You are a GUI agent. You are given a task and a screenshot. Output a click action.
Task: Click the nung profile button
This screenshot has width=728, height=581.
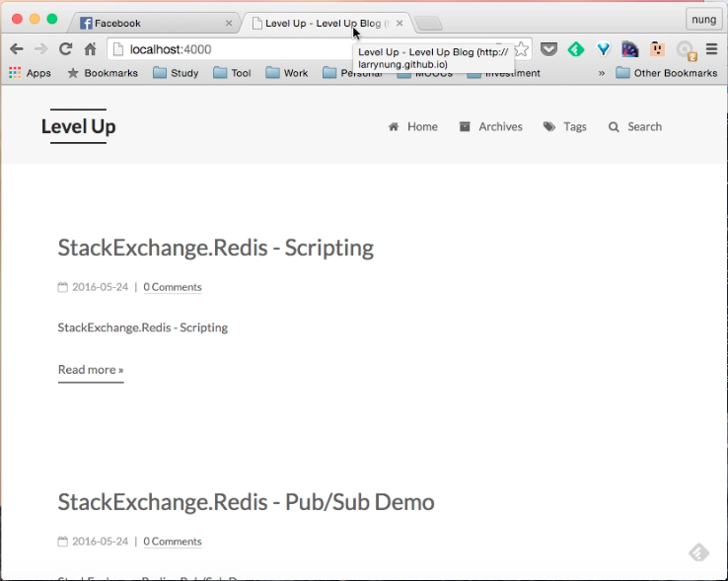(x=703, y=20)
